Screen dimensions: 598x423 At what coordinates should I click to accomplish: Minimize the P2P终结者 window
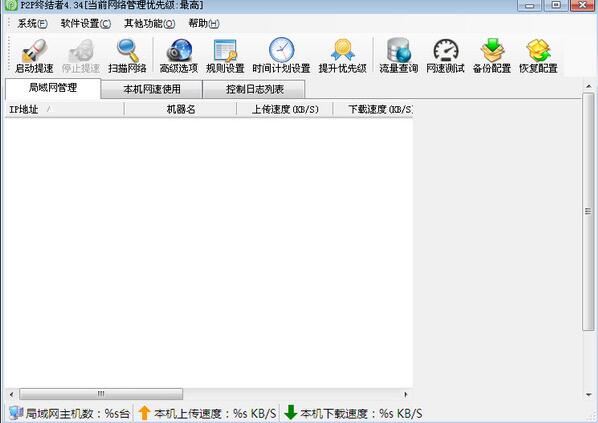tap(529, 5)
